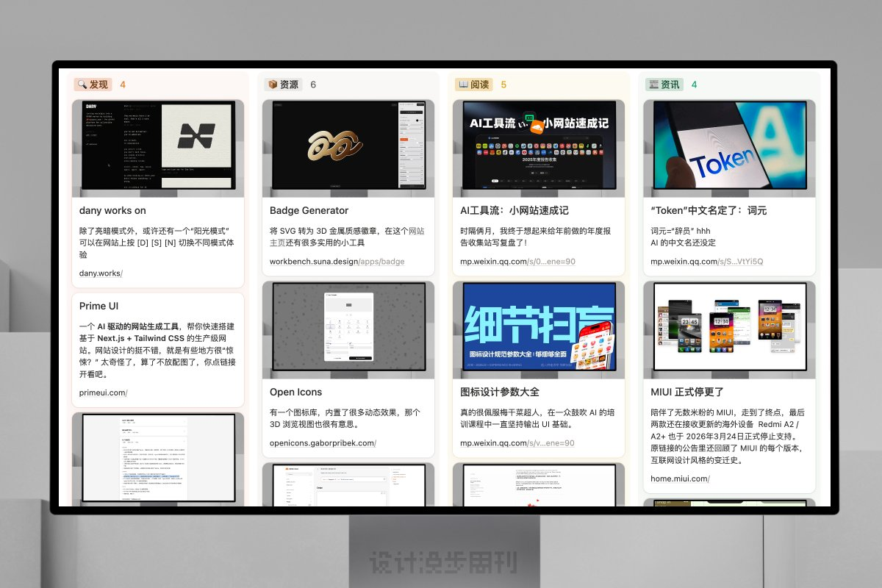Follow the workbench.suna.design/apps/badge link

click(x=337, y=262)
